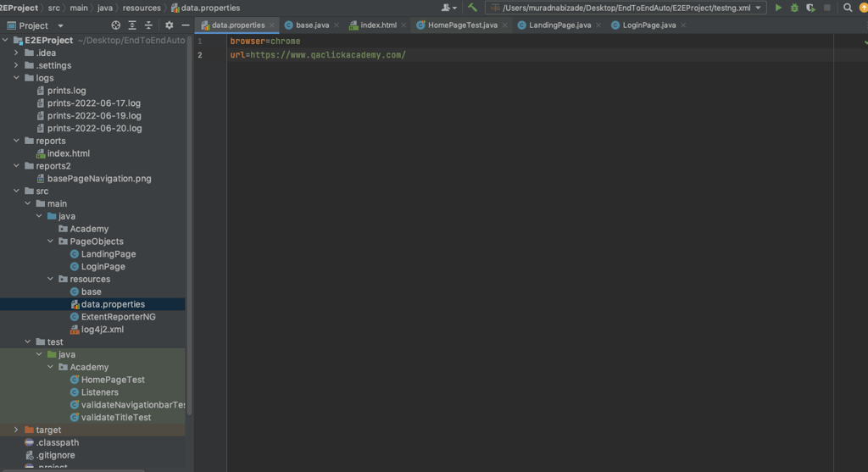This screenshot has width=868, height=472.
Task: Close the HomePageTest.java tab
Action: [x=505, y=25]
